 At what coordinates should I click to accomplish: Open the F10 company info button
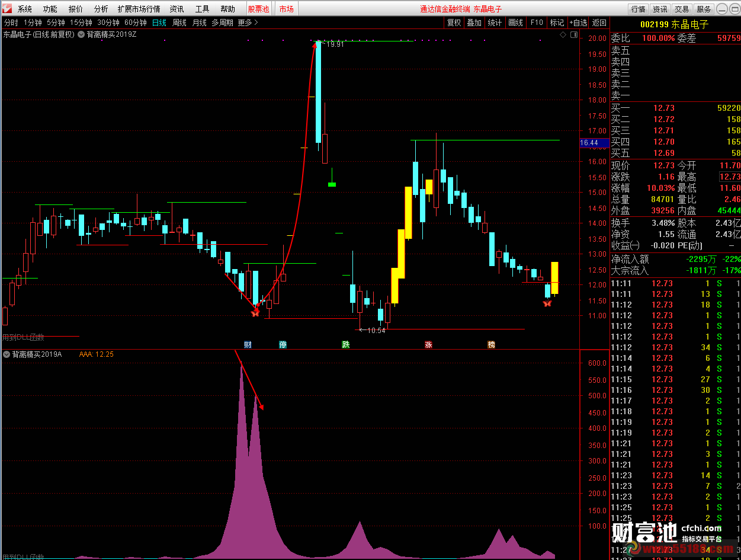pyautogui.click(x=537, y=23)
